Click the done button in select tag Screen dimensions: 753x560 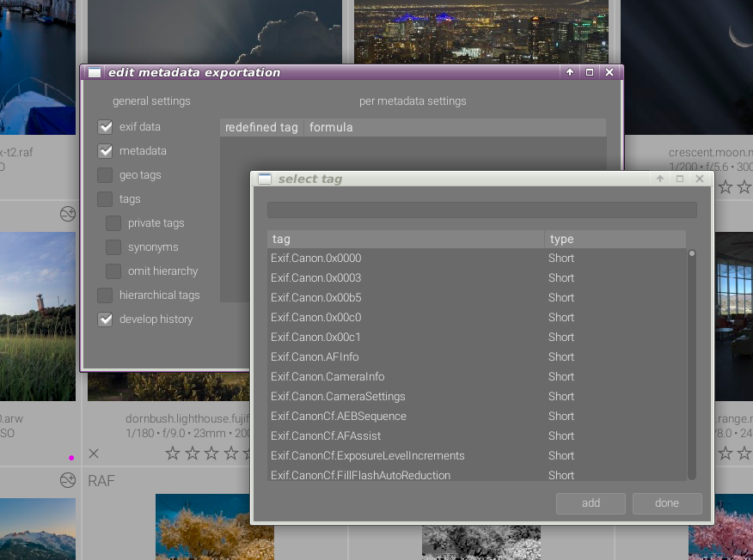[x=667, y=503]
